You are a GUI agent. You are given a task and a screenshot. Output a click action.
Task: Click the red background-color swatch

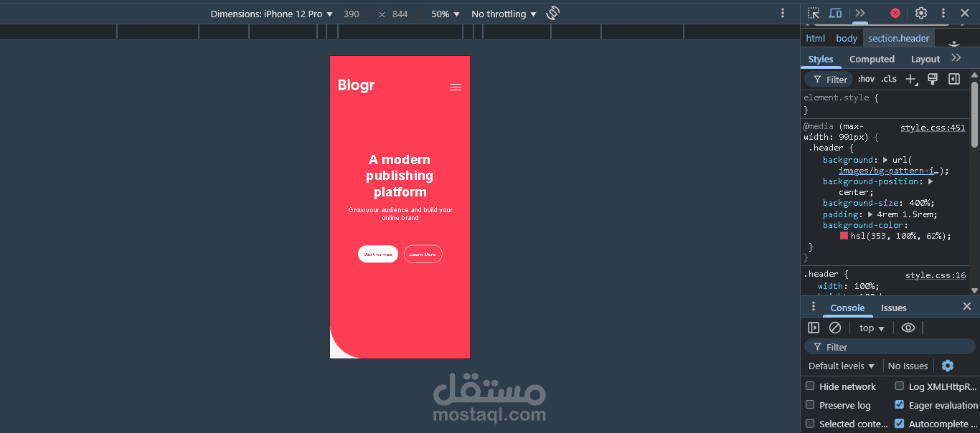click(844, 236)
